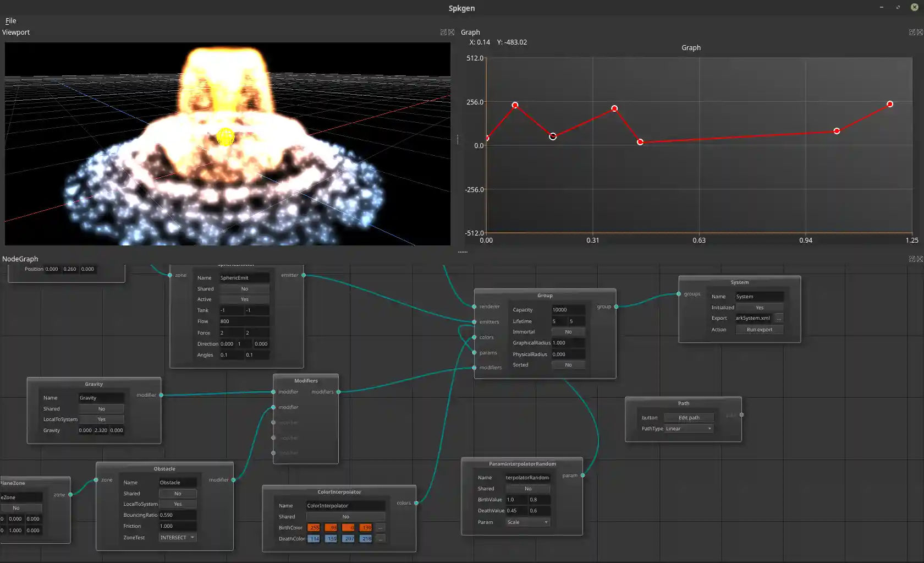This screenshot has height=563, width=924.
Task: Click the Viewport panel maximize icon
Action: pyautogui.click(x=444, y=32)
